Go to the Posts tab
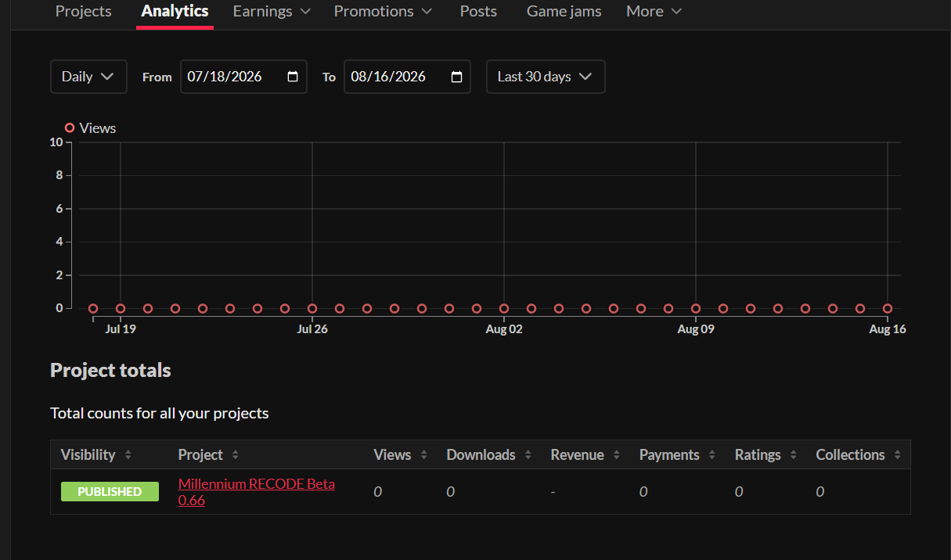 point(478,11)
